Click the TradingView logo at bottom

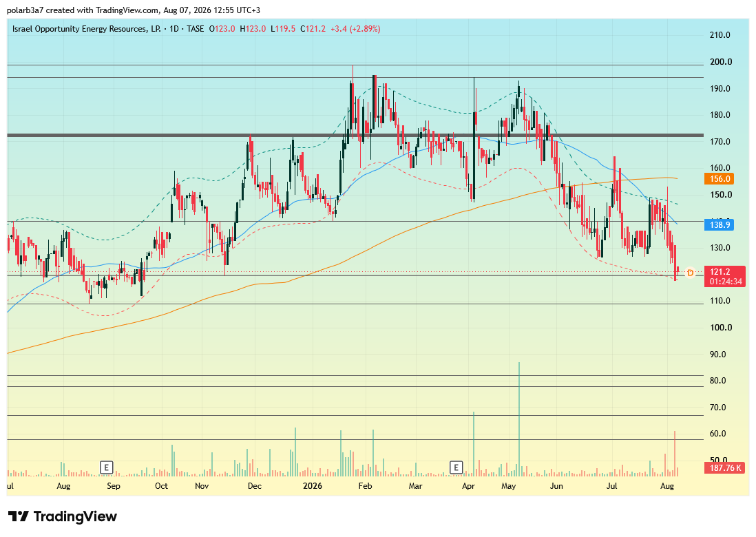tap(62, 517)
